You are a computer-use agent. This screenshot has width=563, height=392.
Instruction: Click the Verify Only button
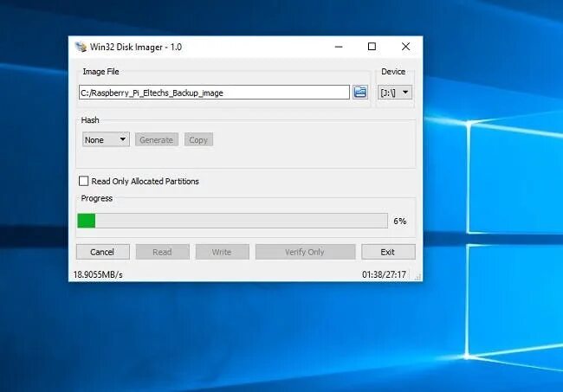pos(305,252)
